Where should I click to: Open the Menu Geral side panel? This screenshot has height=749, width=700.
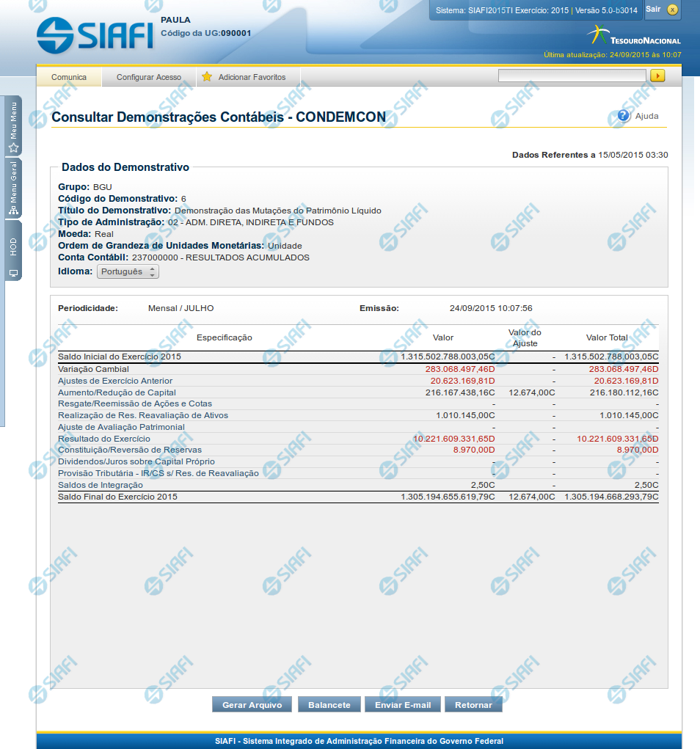click(13, 189)
